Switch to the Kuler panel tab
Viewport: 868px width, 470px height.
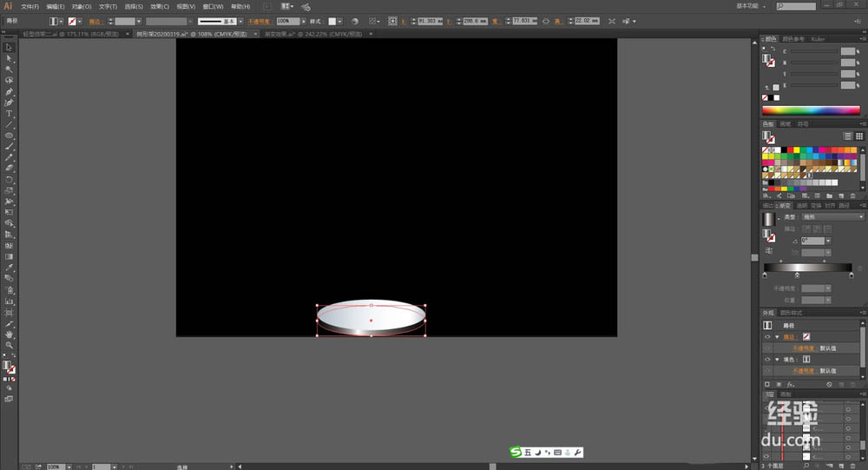[x=818, y=39]
